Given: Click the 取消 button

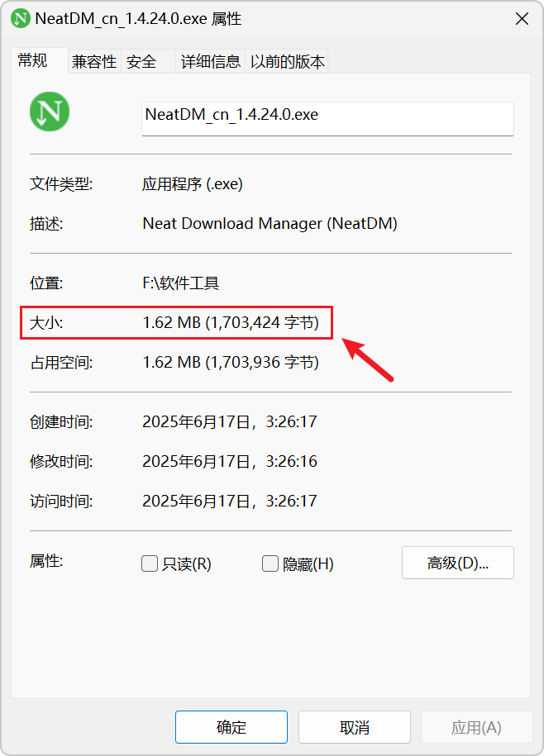Looking at the screenshot, I should tap(355, 727).
